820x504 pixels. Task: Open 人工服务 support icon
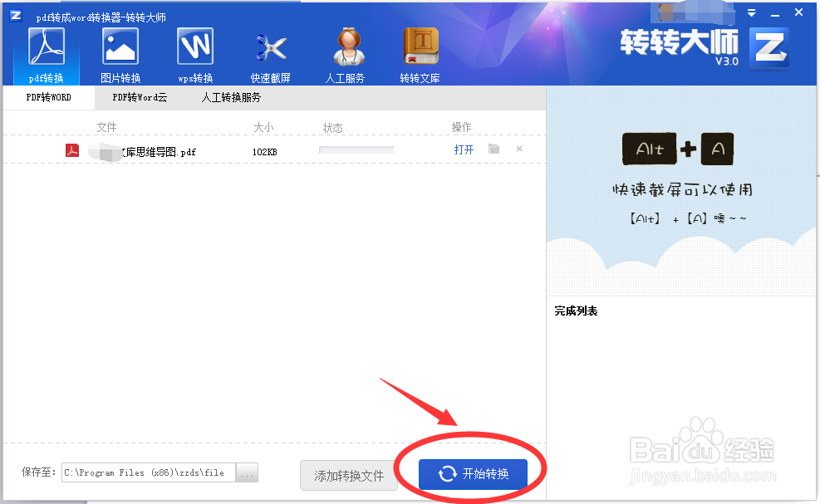(x=345, y=56)
